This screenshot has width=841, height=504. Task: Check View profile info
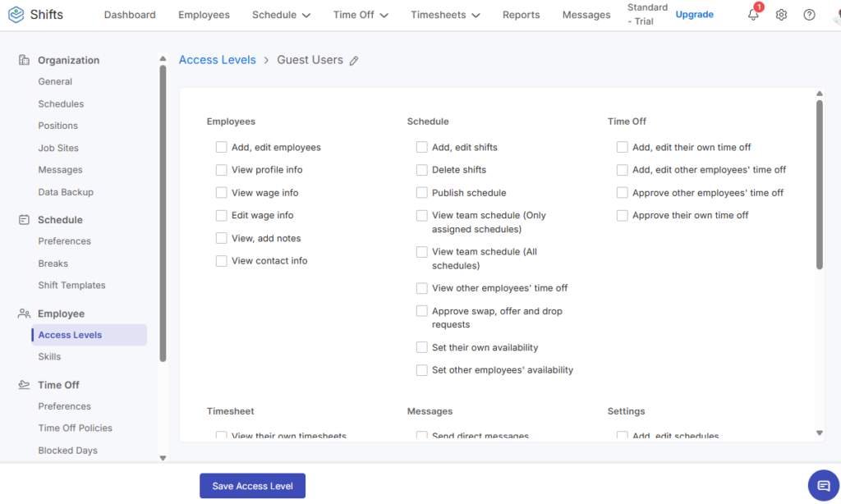221,169
